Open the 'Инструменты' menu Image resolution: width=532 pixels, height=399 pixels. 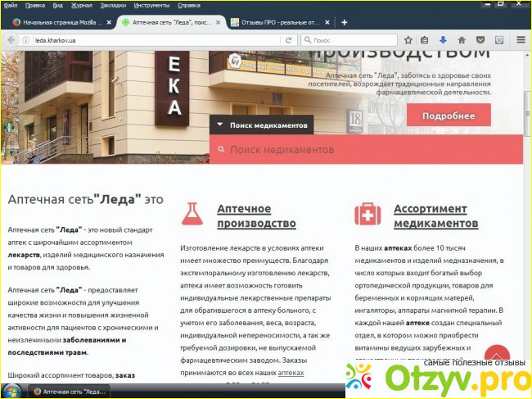pos(151,5)
